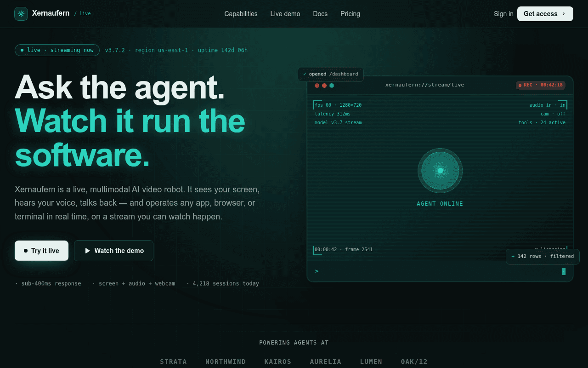Screen dimensions: 588x368
Task: Click the sub-400ms response text
Action: tap(51, 283)
